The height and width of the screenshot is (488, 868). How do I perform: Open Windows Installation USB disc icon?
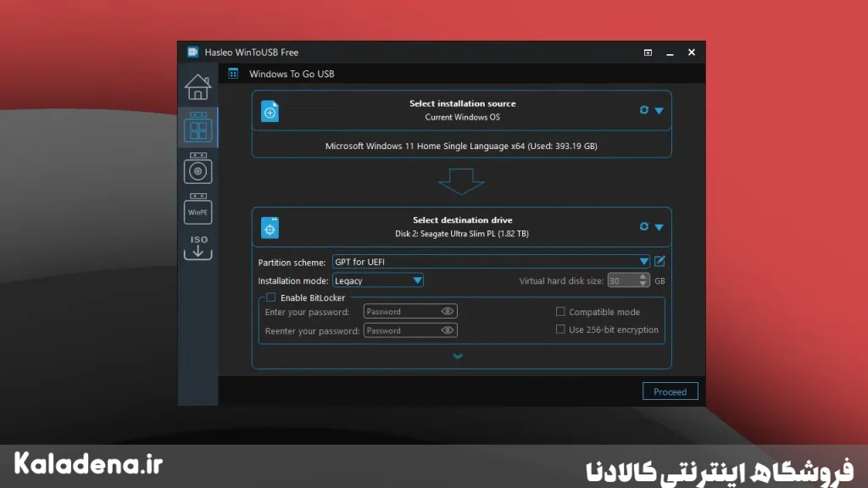(x=198, y=169)
